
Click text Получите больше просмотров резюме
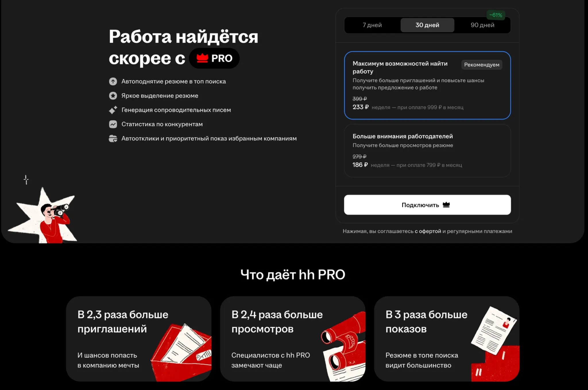point(403,145)
